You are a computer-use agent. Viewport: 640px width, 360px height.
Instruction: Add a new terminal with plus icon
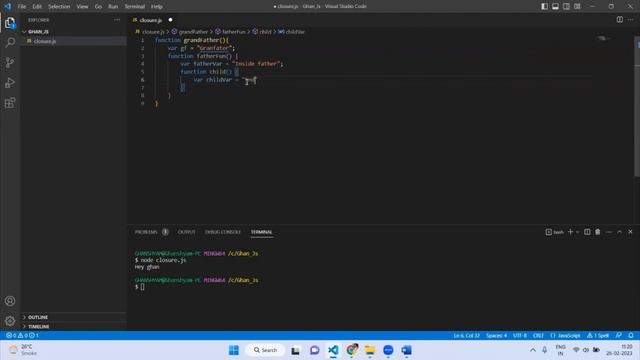[x=570, y=232]
